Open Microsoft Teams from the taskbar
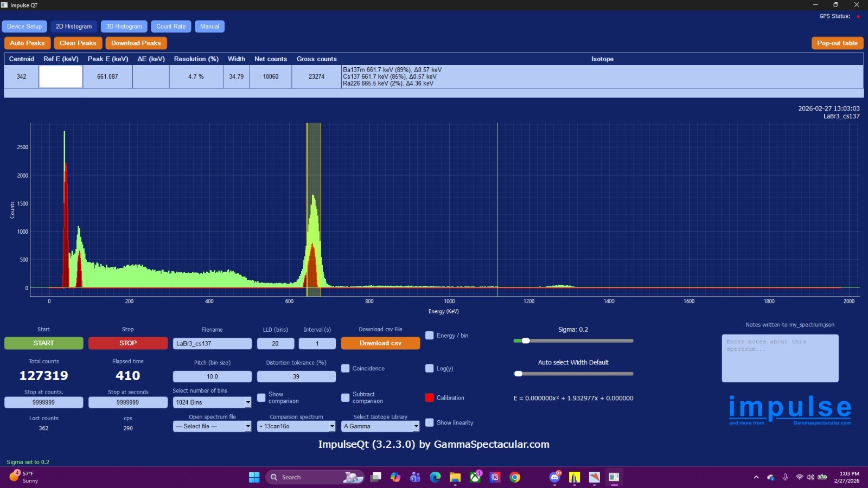 coord(416,477)
